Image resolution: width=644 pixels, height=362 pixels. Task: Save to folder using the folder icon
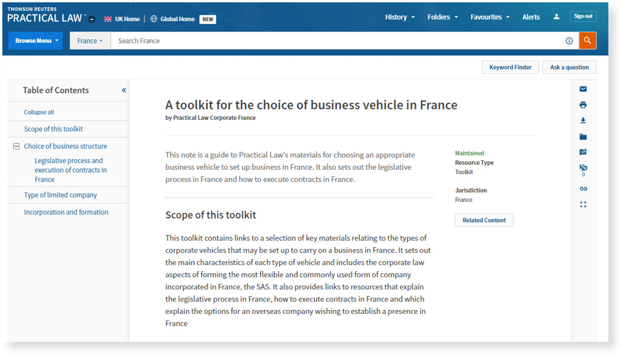(583, 136)
